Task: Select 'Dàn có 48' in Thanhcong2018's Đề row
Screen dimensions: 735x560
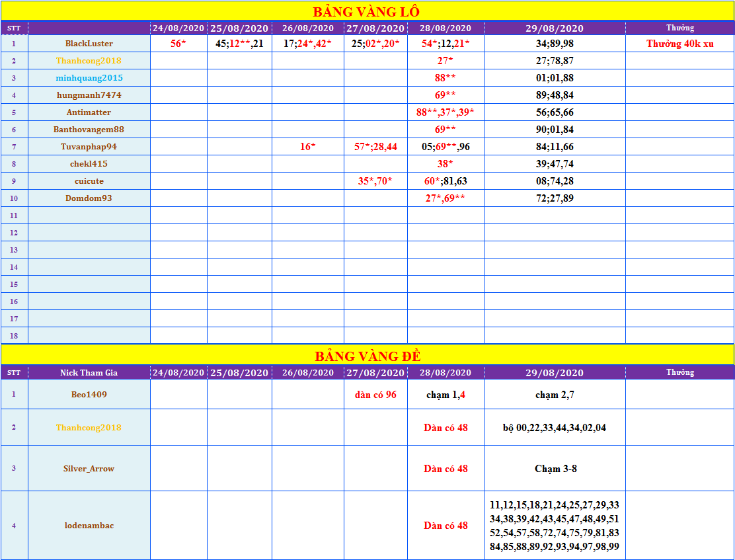Action: (445, 427)
